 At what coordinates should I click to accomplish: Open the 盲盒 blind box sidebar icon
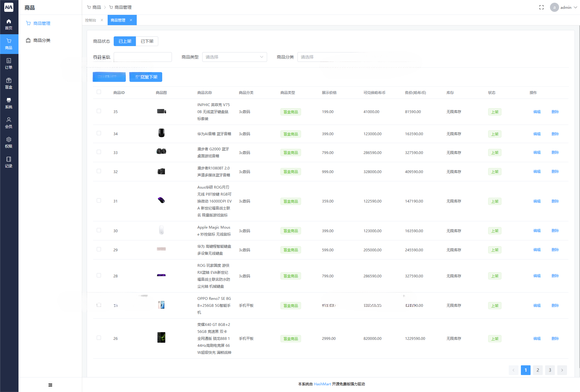[x=9, y=84]
